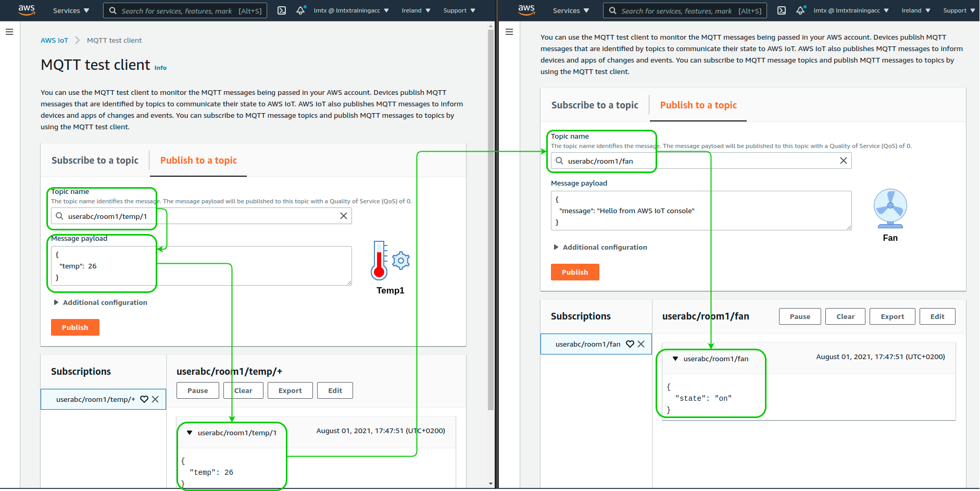The width and height of the screenshot is (980, 491).
Task: Click the left window search services field
Action: pos(185,10)
